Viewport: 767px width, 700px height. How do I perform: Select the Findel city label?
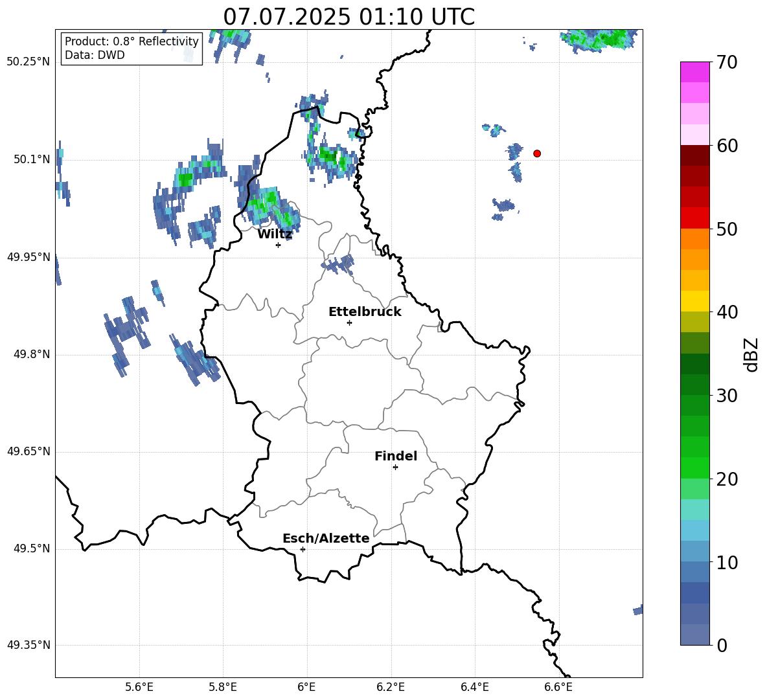396,456
